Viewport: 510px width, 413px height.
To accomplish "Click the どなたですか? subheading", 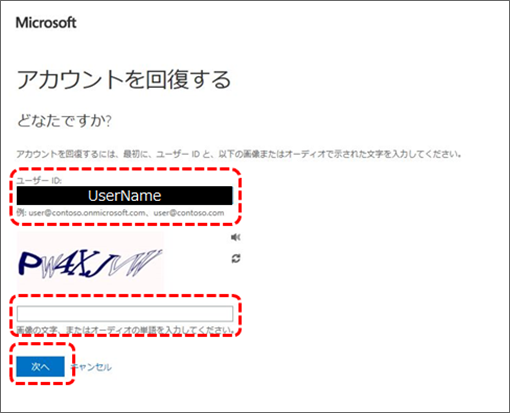I will (x=64, y=120).
